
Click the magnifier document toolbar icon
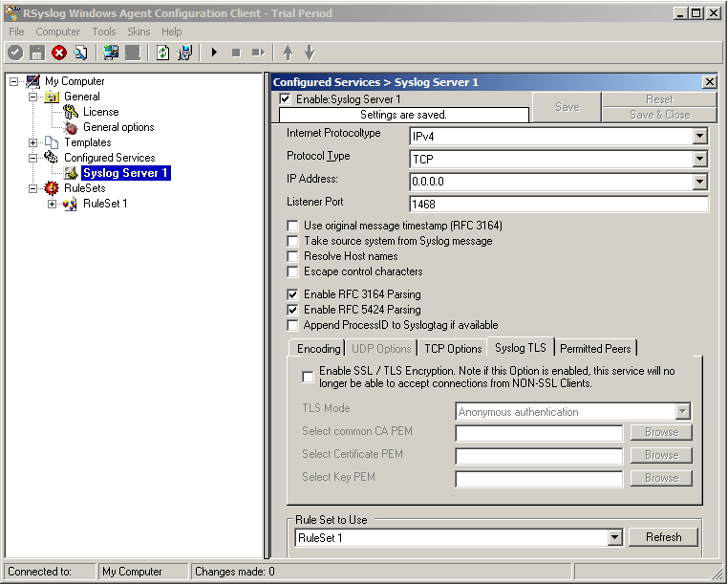click(x=81, y=53)
